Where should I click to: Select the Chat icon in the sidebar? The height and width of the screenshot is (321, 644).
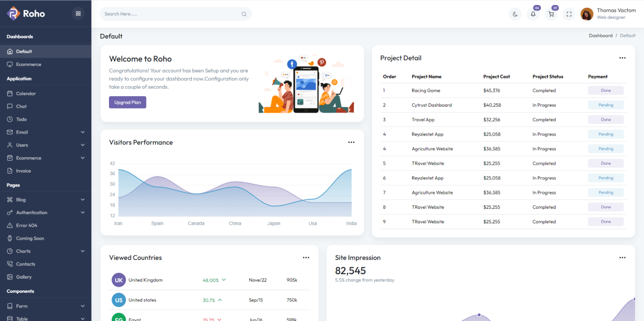pos(10,106)
